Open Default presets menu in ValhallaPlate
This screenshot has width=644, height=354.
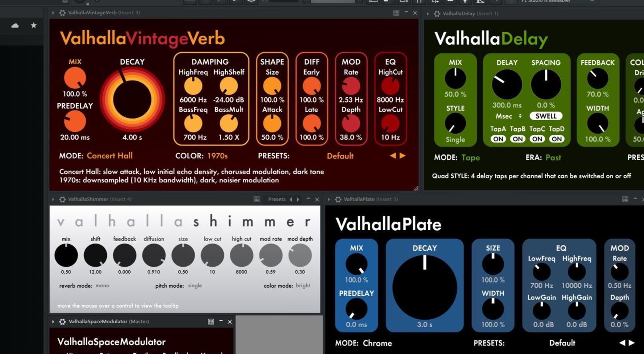(562, 343)
